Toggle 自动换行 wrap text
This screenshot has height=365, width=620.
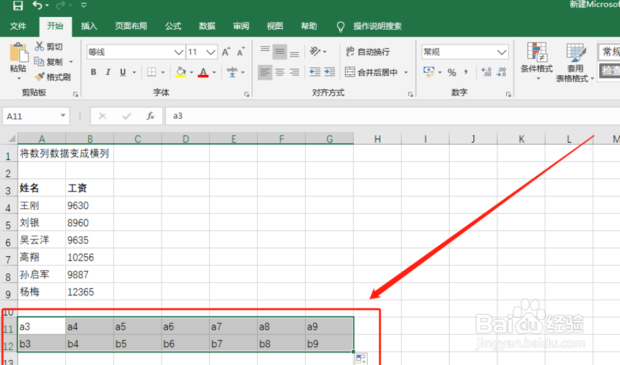point(368,51)
